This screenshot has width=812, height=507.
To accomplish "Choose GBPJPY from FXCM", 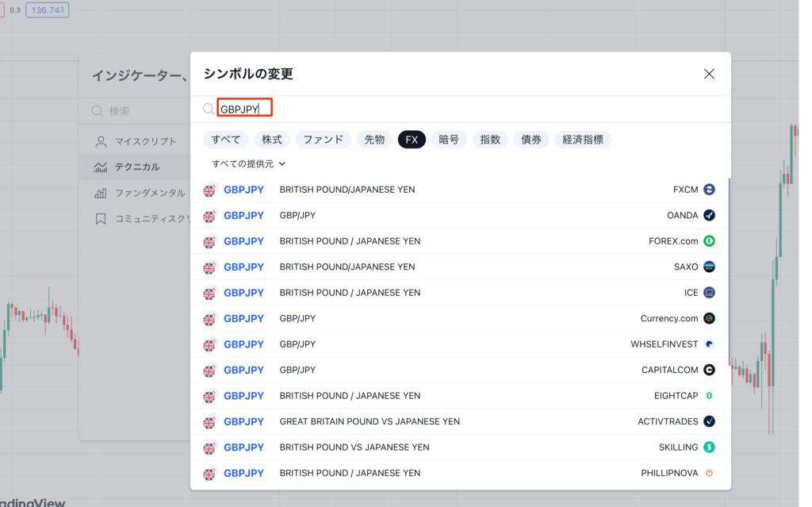I will 459,190.
